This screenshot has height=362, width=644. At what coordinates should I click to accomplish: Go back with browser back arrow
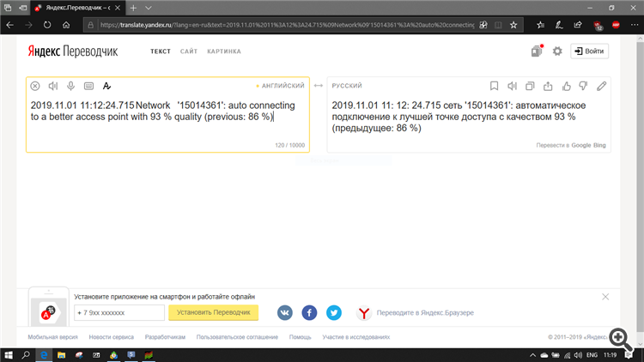[x=9, y=25]
